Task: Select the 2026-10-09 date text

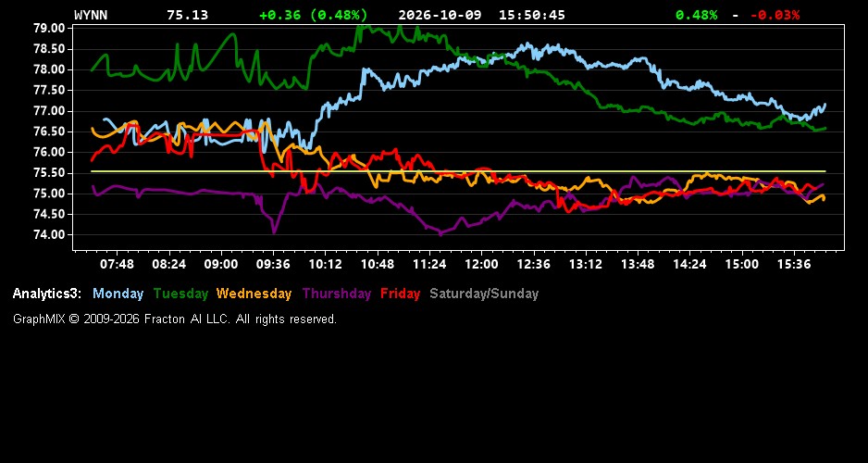Action: pyautogui.click(x=440, y=15)
